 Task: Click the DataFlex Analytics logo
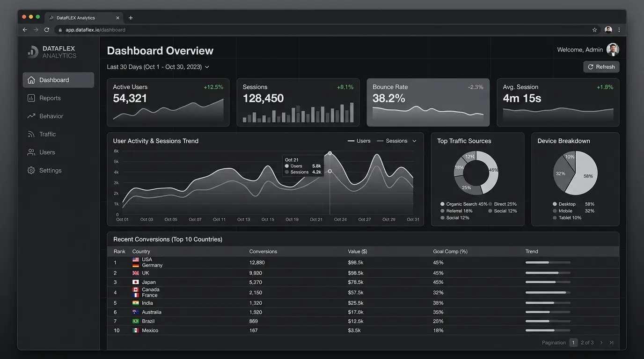tap(51, 51)
